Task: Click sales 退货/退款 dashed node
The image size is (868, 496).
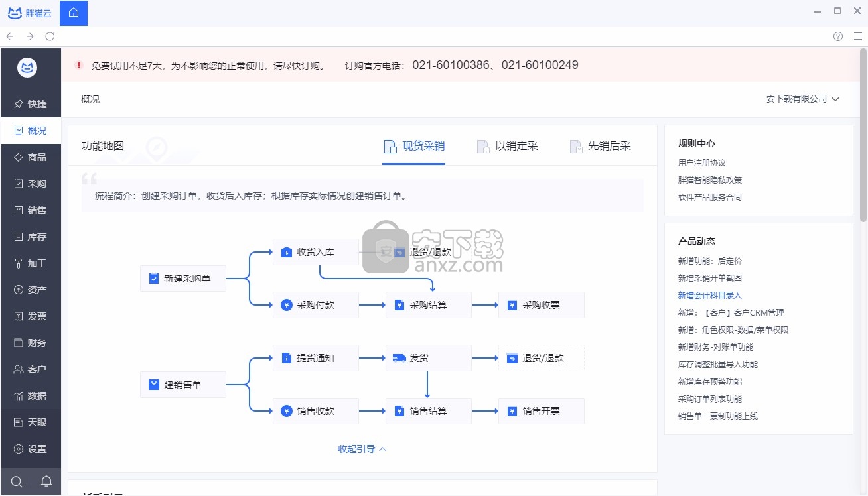Action: (542, 358)
